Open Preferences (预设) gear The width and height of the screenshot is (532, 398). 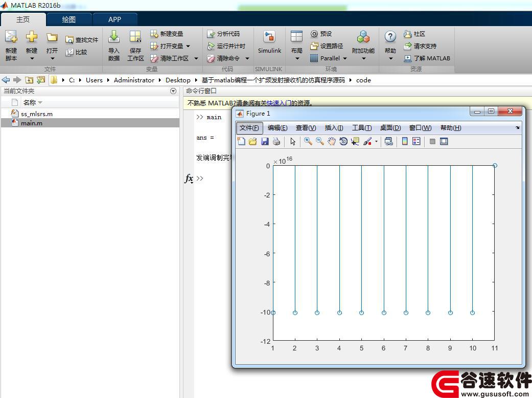coord(321,34)
